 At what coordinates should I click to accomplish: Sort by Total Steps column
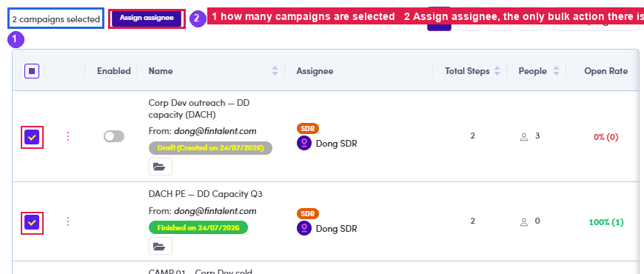click(497, 71)
